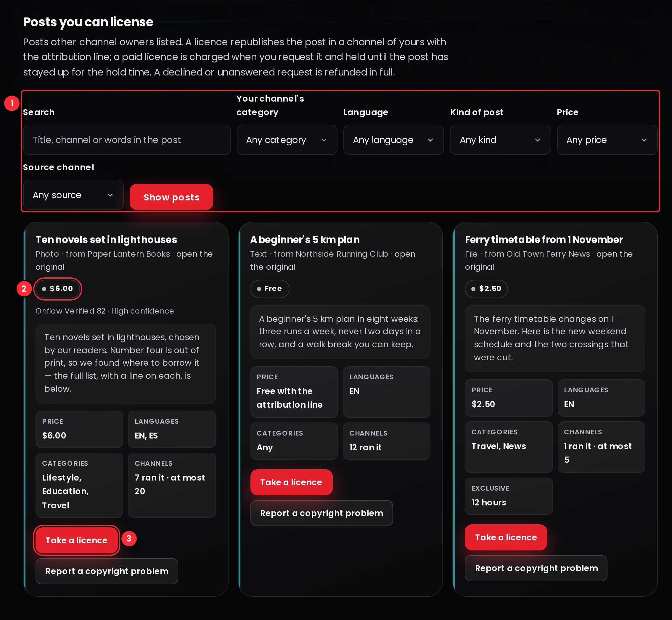Open the Source channel dropdown
The width and height of the screenshot is (672, 620).
coord(73,195)
